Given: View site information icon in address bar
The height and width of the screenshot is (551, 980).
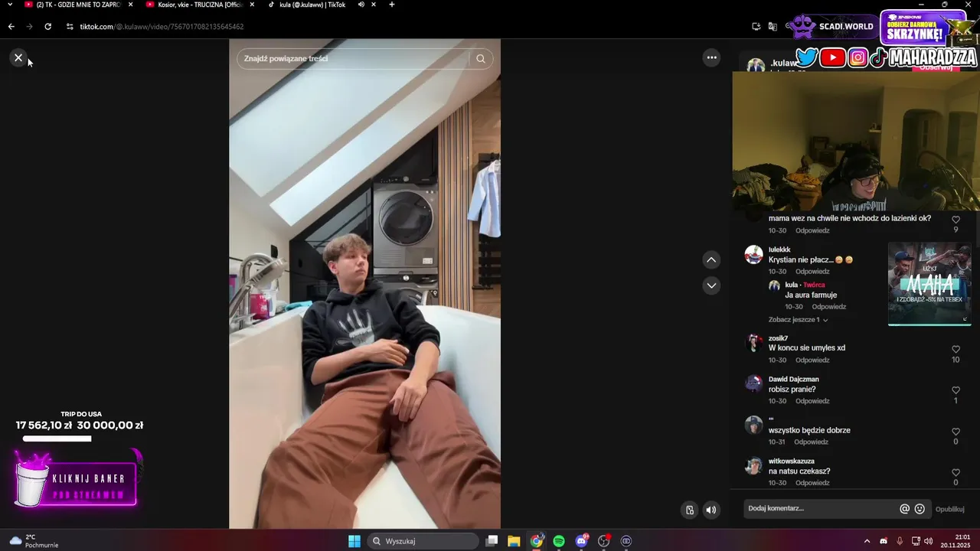Looking at the screenshot, I should coord(70,27).
